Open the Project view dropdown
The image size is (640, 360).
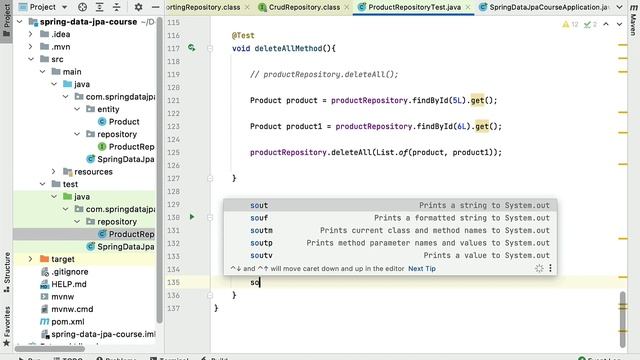[x=43, y=7]
